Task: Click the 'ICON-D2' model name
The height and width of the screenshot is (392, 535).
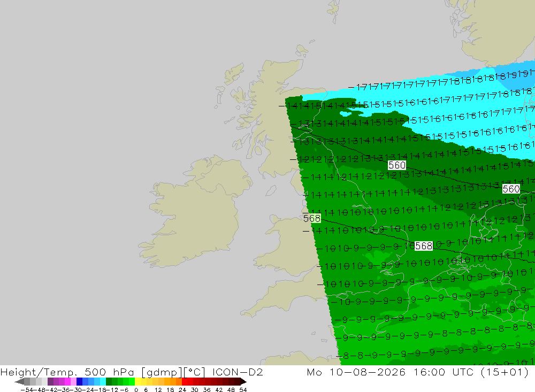Action: 238,372
